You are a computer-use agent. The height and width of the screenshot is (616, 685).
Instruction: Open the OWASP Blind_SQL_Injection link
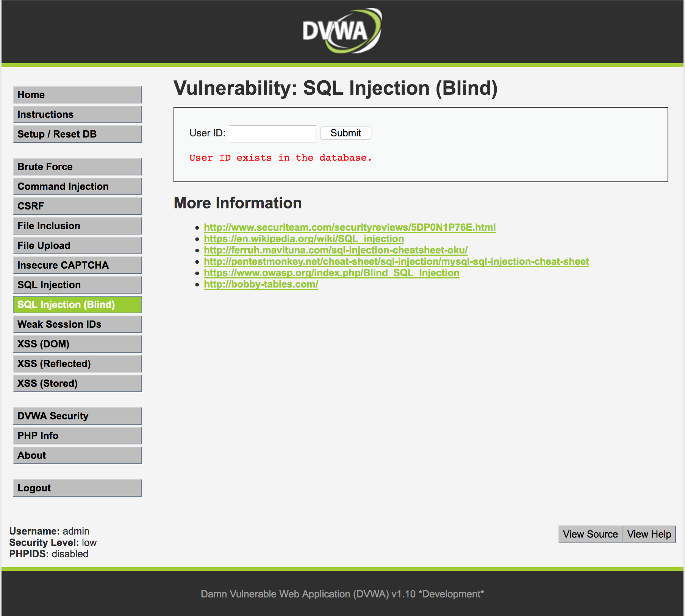[332, 273]
